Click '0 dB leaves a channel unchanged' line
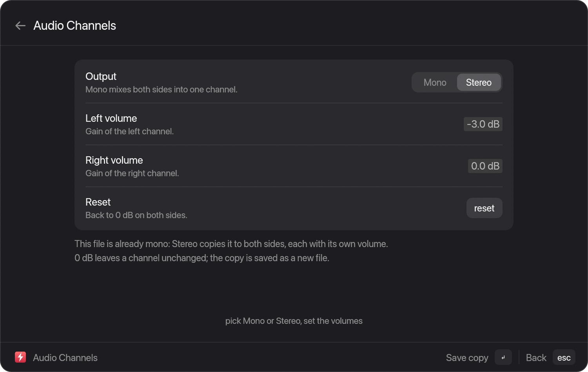 click(201, 258)
